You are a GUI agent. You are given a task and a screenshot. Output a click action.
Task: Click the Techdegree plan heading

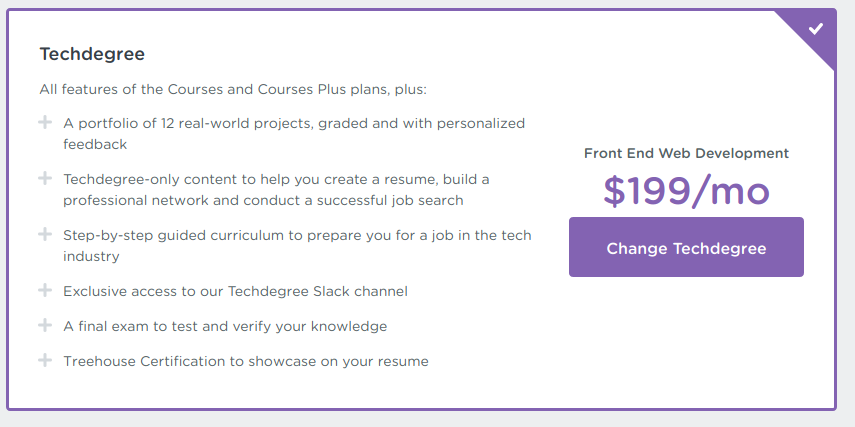pos(92,54)
